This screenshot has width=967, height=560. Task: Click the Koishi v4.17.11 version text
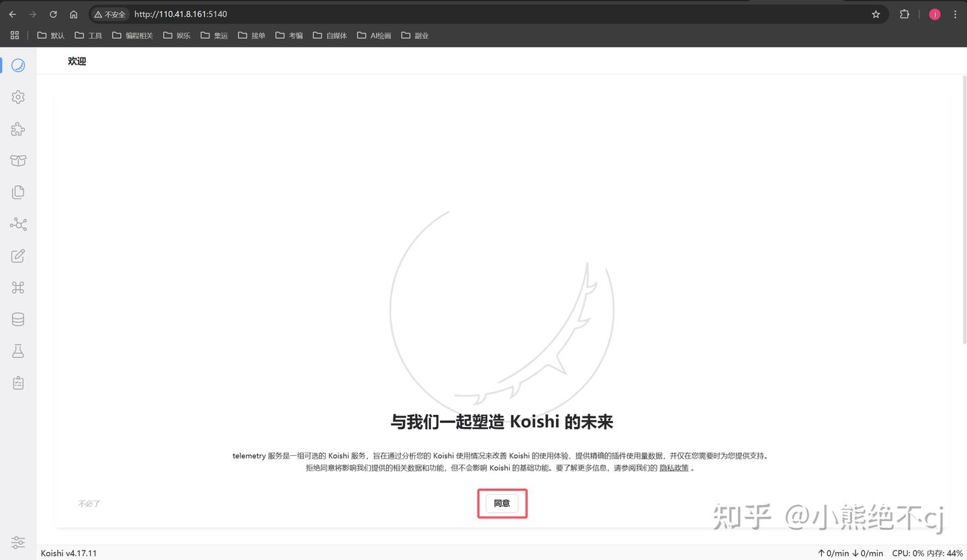pyautogui.click(x=69, y=553)
